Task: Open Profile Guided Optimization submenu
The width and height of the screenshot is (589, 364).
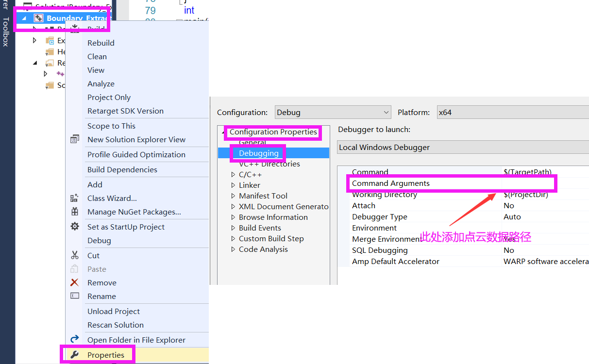Action: (x=136, y=154)
